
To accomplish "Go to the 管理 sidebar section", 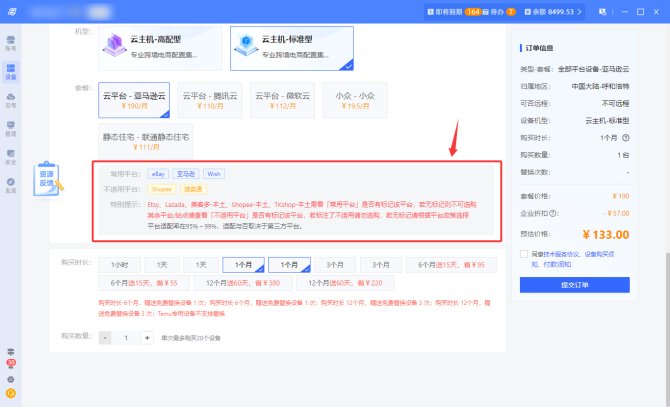I will pos(11,128).
